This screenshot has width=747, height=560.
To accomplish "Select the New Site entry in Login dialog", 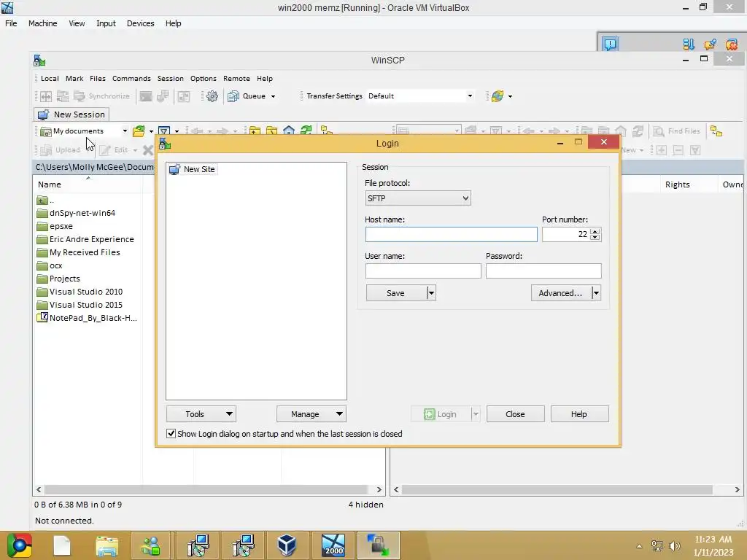I will pos(193,169).
